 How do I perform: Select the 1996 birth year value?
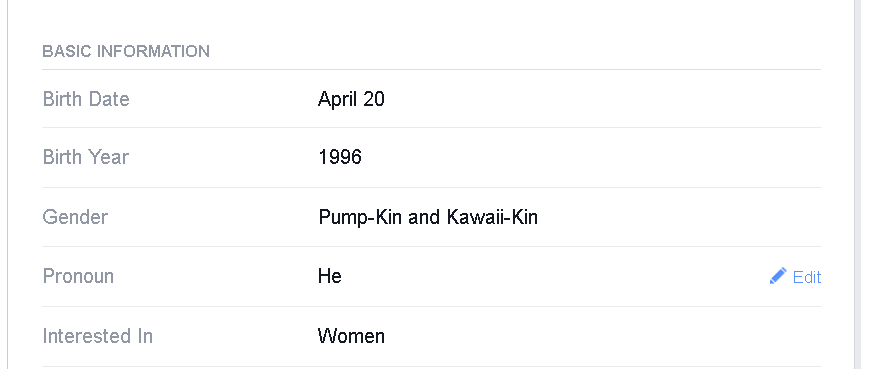coord(340,157)
